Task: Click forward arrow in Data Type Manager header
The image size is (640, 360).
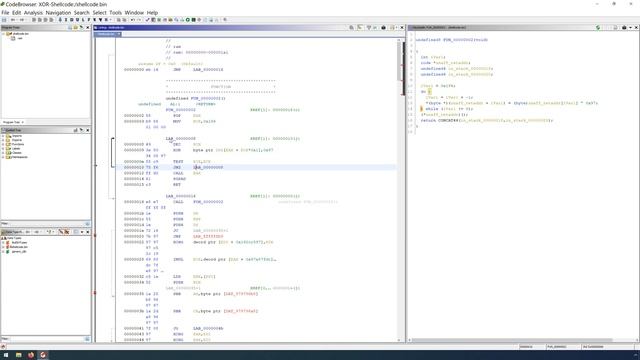Action: 37,232
